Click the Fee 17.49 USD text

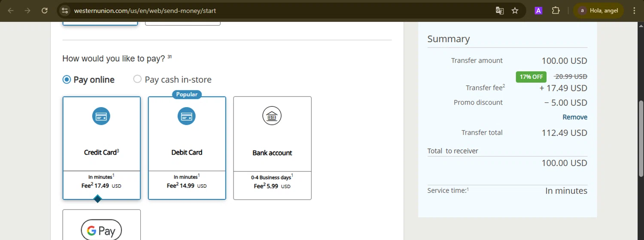pos(102,186)
